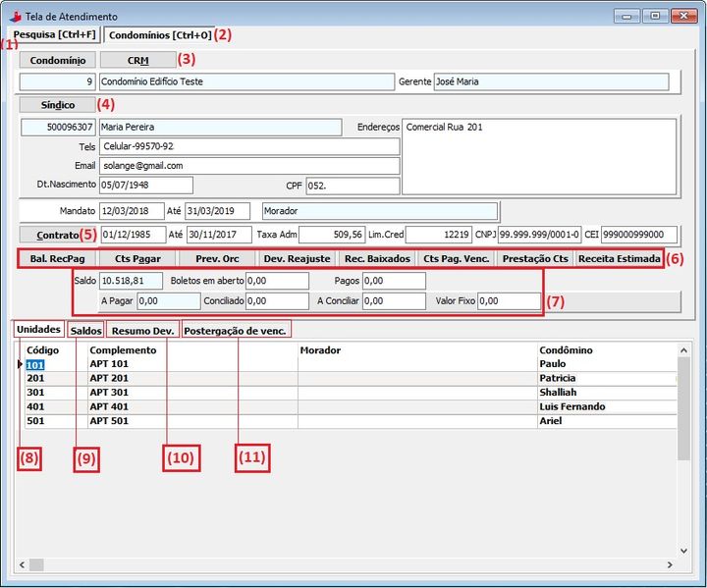Viewport: 707px width, 588px height.
Task: Open the Resumo Dev. tab
Action: [142, 331]
